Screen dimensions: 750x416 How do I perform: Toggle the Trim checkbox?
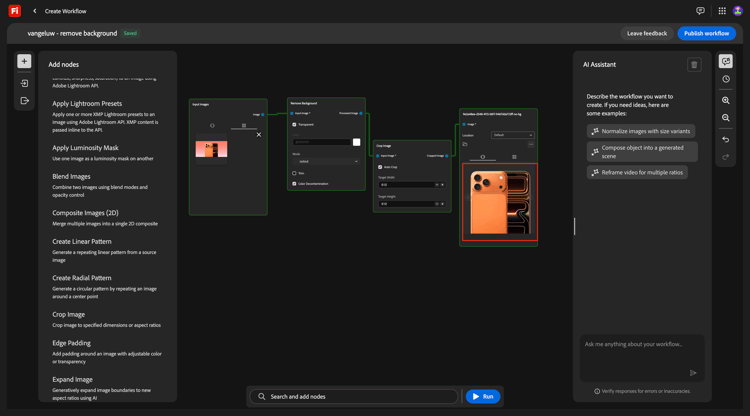[294, 173]
